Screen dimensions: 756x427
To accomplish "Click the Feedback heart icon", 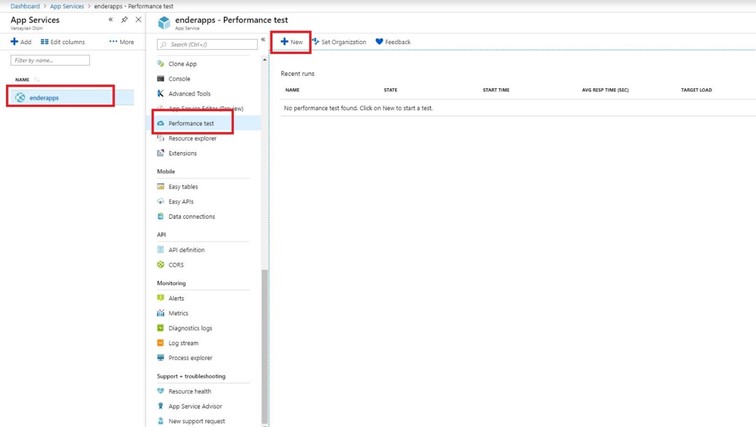I will click(x=380, y=42).
